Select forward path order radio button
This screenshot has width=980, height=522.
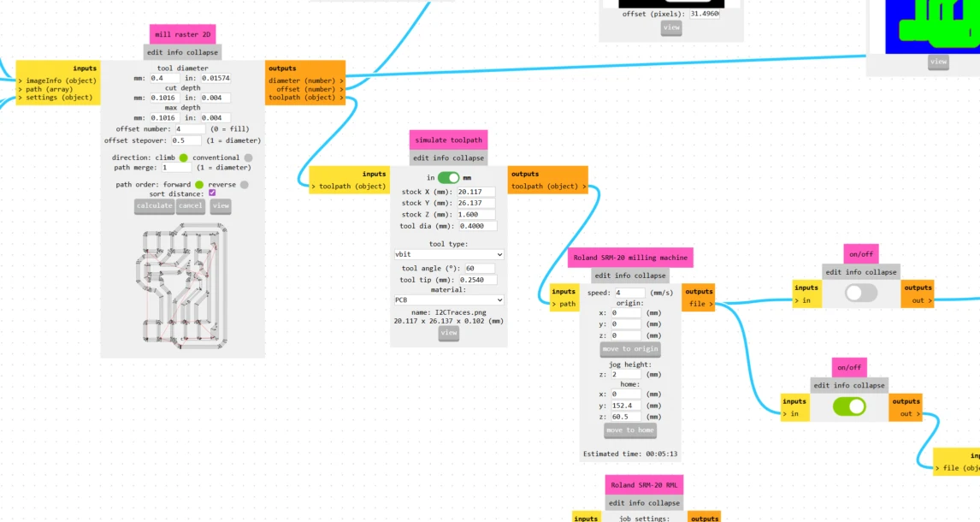click(198, 185)
